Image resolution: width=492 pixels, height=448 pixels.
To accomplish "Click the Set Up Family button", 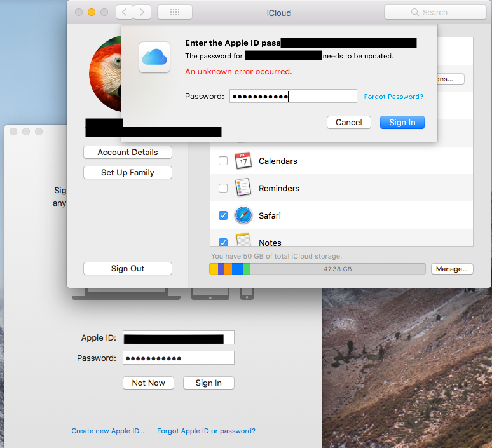I will click(128, 173).
